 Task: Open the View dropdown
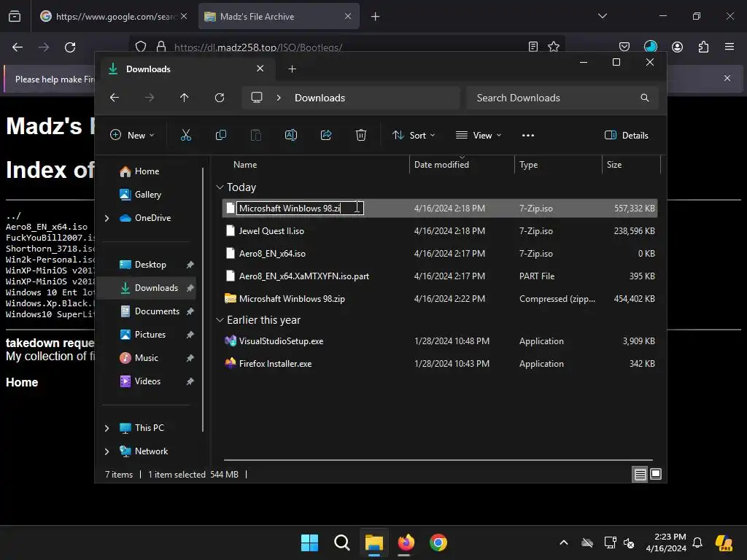click(x=479, y=135)
